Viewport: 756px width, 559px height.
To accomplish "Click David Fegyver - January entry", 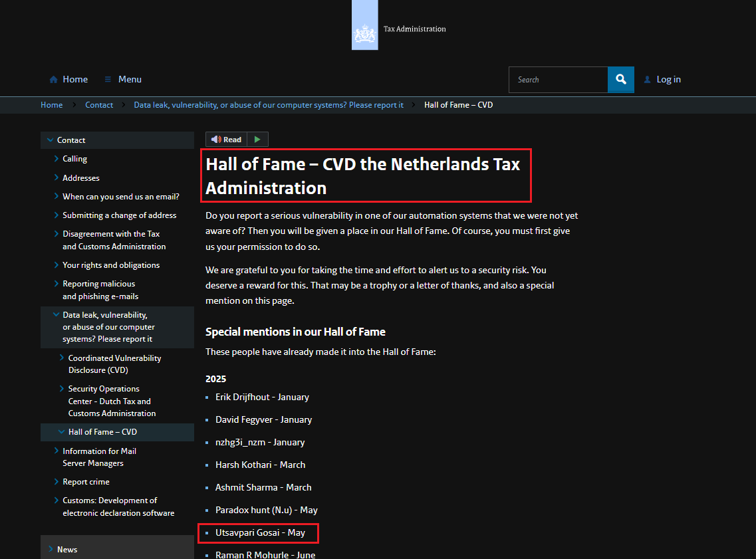I will 264,419.
